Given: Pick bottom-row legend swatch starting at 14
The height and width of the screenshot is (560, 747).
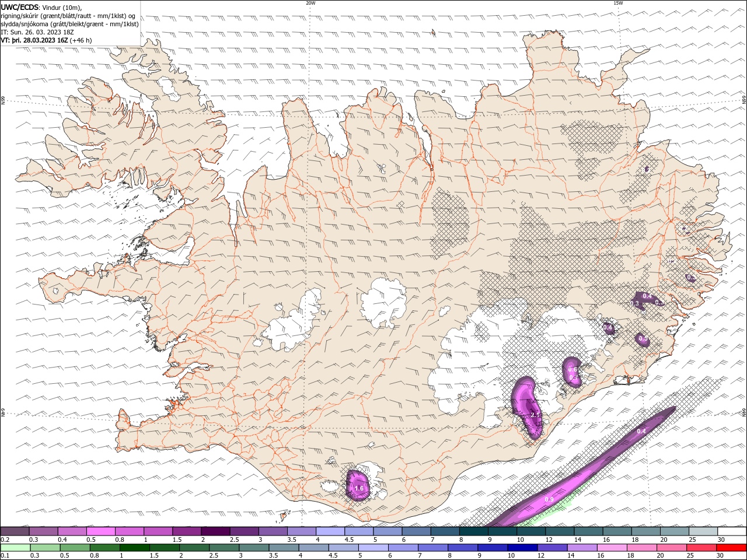Looking at the screenshot, I should click(x=582, y=548).
